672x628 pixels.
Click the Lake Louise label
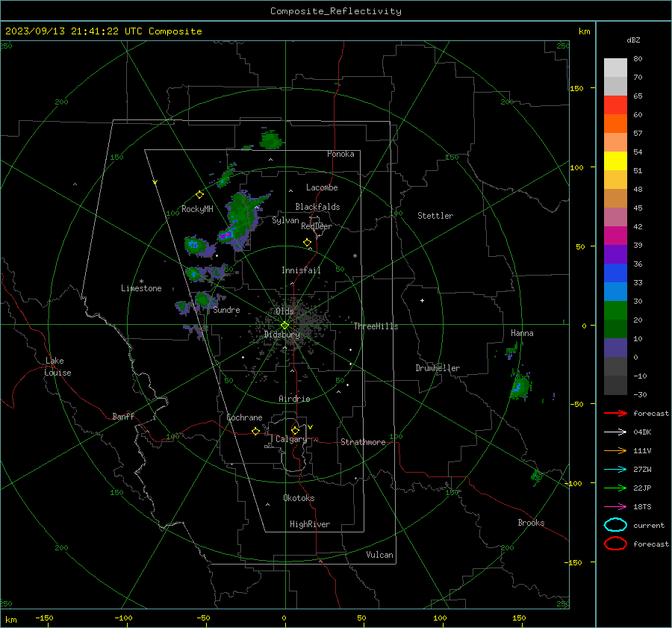click(57, 367)
